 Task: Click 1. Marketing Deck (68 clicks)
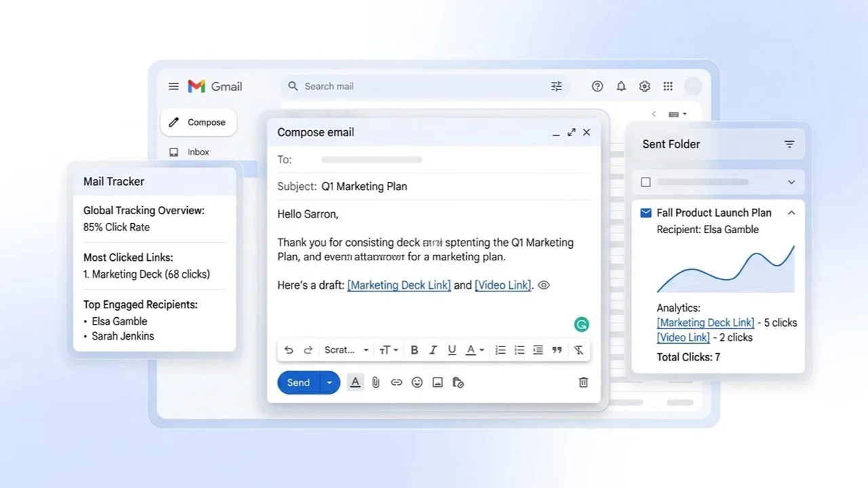(x=146, y=274)
